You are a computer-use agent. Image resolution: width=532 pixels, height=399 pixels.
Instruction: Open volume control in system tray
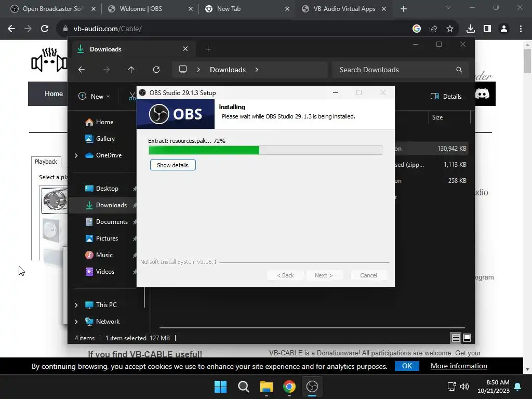pos(464,387)
